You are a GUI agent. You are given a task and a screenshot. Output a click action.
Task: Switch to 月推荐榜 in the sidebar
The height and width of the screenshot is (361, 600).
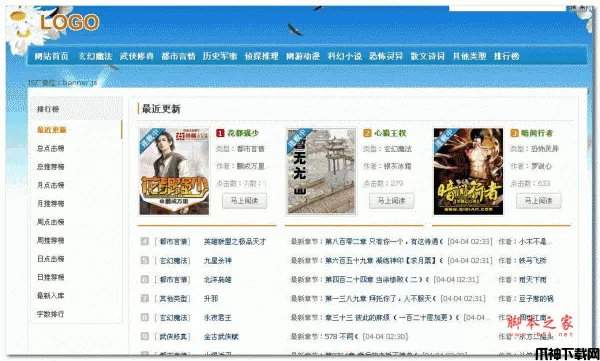pos(51,204)
